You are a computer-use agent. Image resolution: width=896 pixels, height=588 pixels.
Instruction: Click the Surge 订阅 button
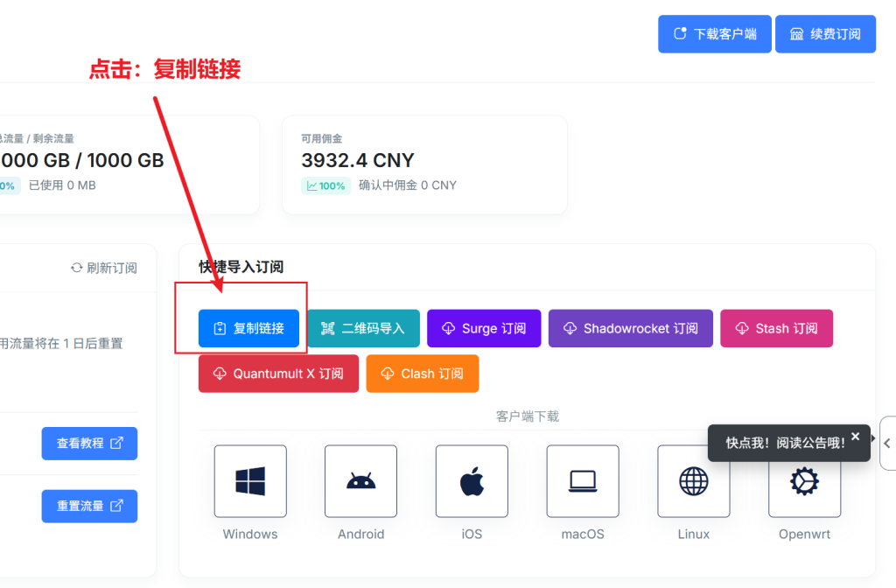click(484, 328)
